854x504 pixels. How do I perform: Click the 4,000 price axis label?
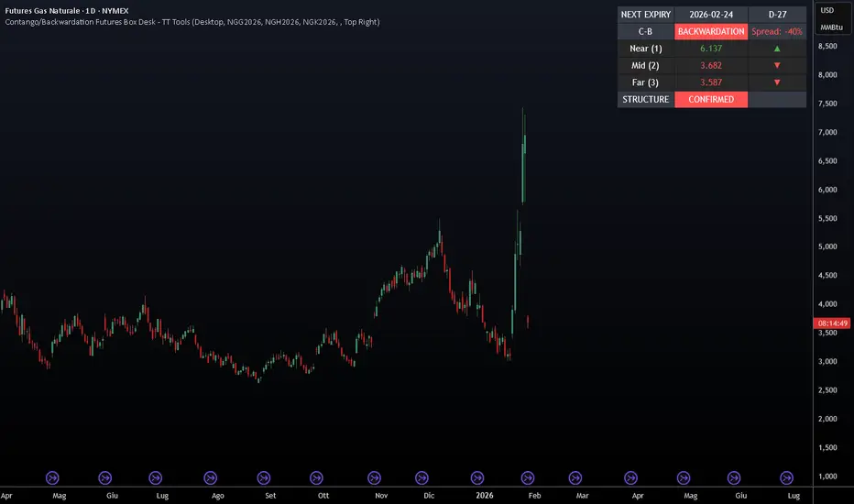827,304
